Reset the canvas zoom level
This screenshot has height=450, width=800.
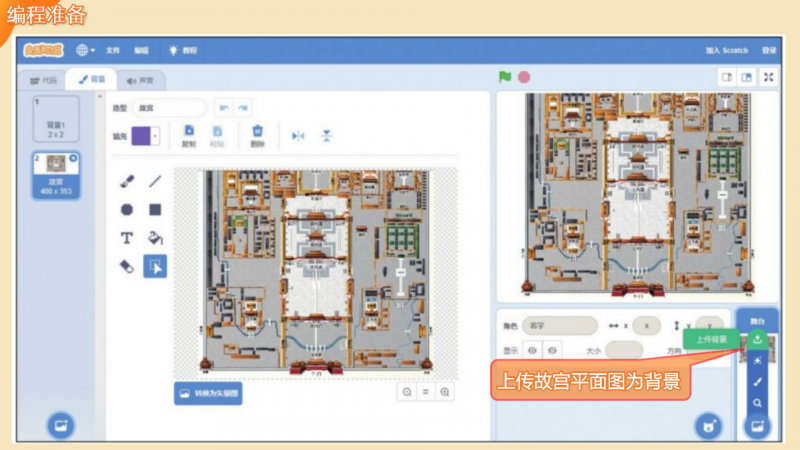(x=426, y=392)
